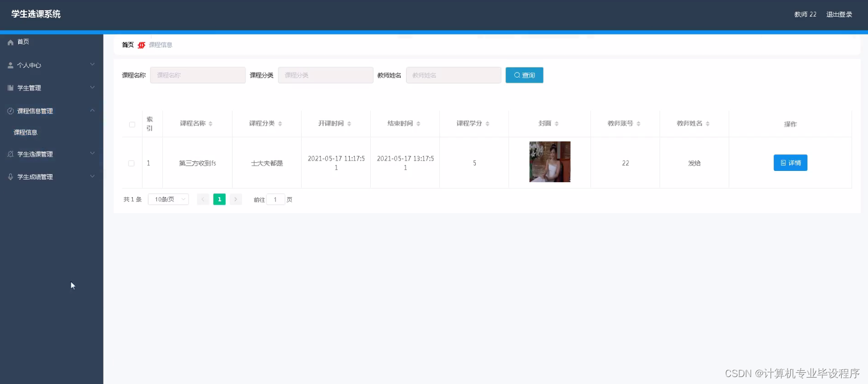Select page 1 pagination button
Image resolution: width=868 pixels, height=384 pixels.
(219, 199)
